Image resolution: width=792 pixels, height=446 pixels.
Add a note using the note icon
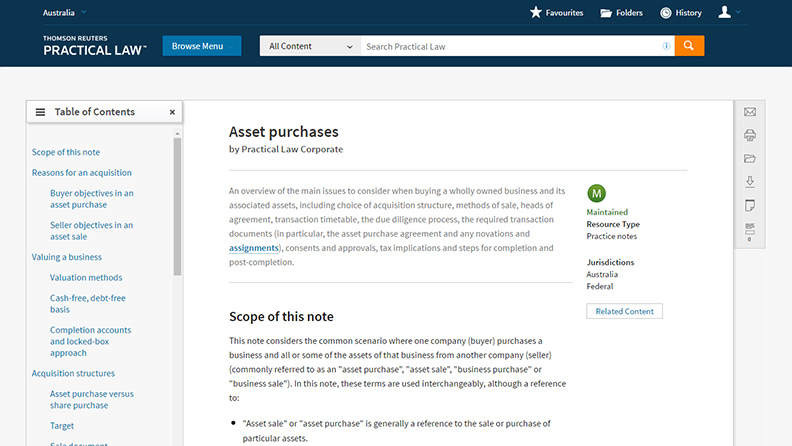[x=750, y=206]
